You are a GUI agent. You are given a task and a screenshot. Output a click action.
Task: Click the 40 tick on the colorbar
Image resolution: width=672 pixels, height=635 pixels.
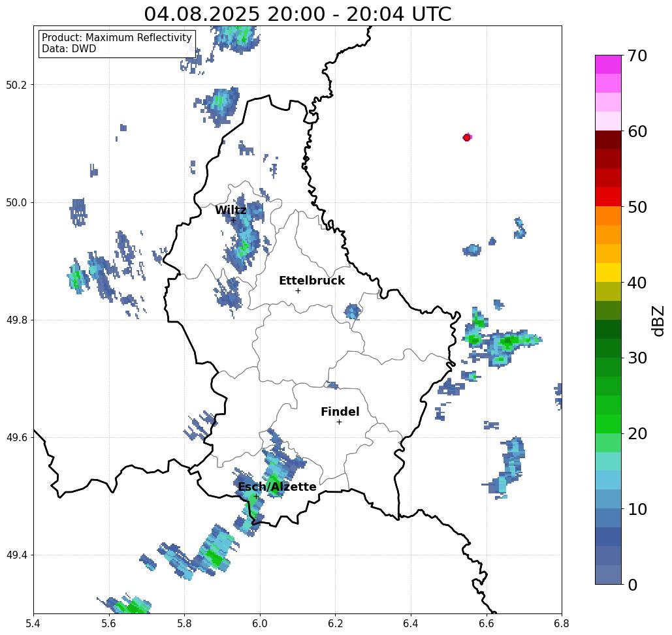637,283
